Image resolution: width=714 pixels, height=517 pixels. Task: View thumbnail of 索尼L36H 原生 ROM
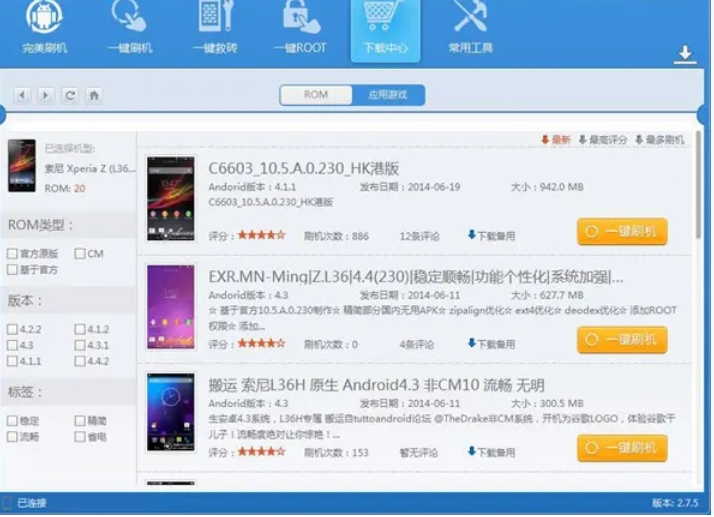(171, 414)
